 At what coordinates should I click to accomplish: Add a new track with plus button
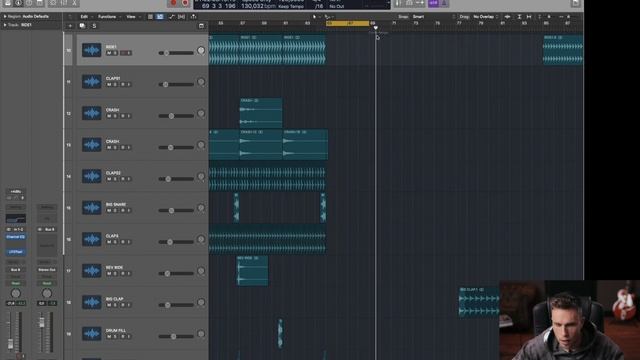[70, 26]
